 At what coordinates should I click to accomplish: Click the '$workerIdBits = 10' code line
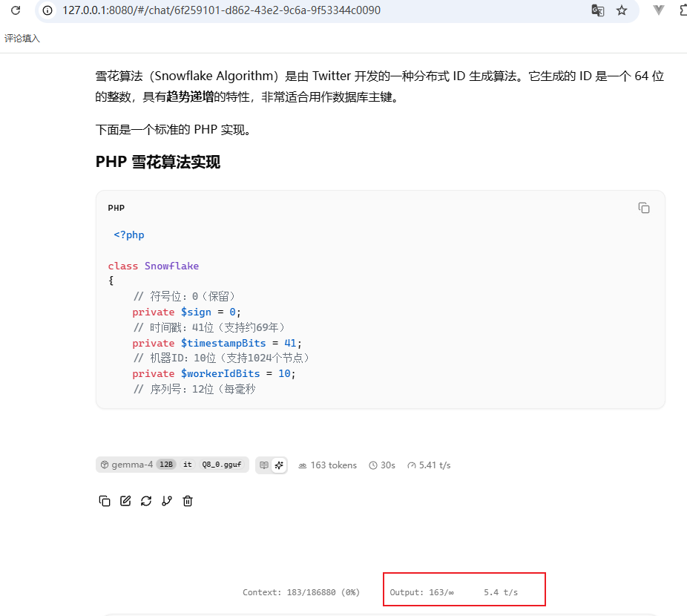[214, 374]
